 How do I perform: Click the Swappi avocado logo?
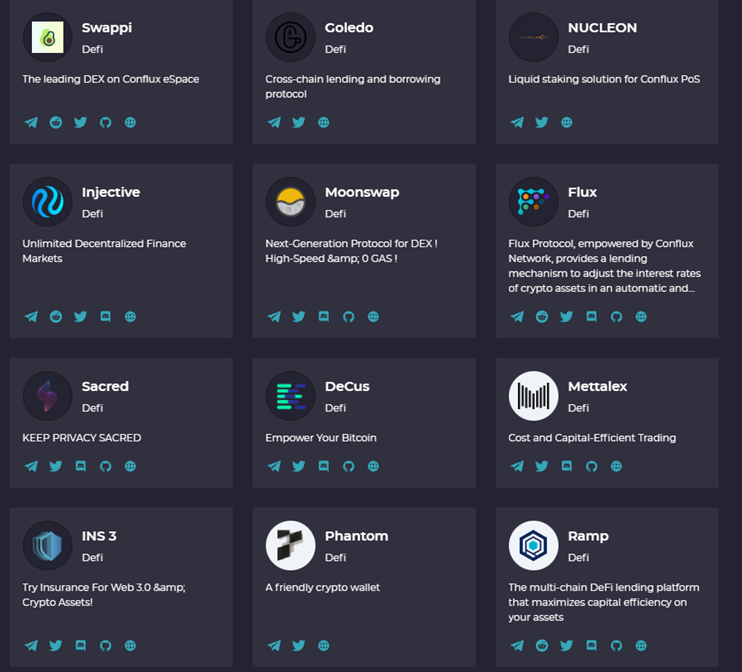[x=48, y=37]
